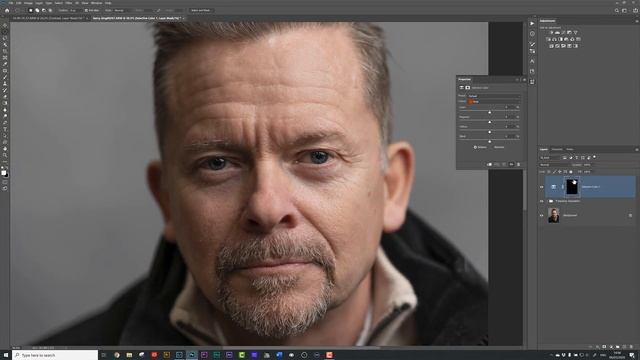Select the Lasso tool

[5, 38]
